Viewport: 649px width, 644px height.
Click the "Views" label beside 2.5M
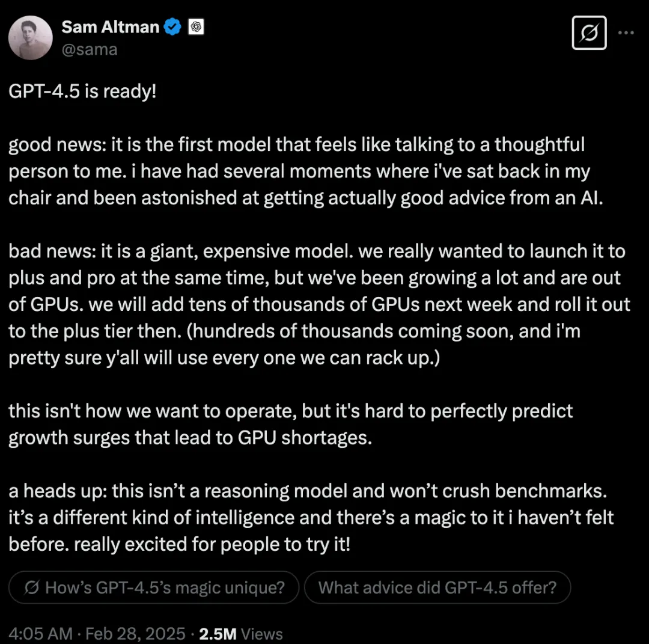tap(262, 634)
